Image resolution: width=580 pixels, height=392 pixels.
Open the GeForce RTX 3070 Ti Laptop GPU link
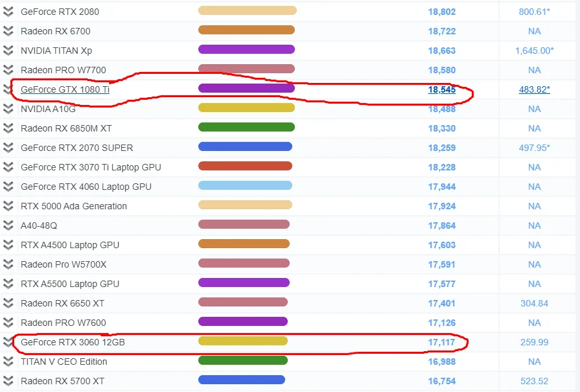(91, 167)
